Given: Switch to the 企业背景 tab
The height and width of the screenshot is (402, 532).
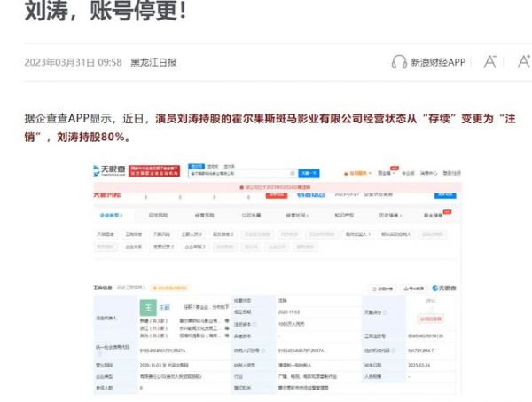Looking at the screenshot, I should click(108, 215).
